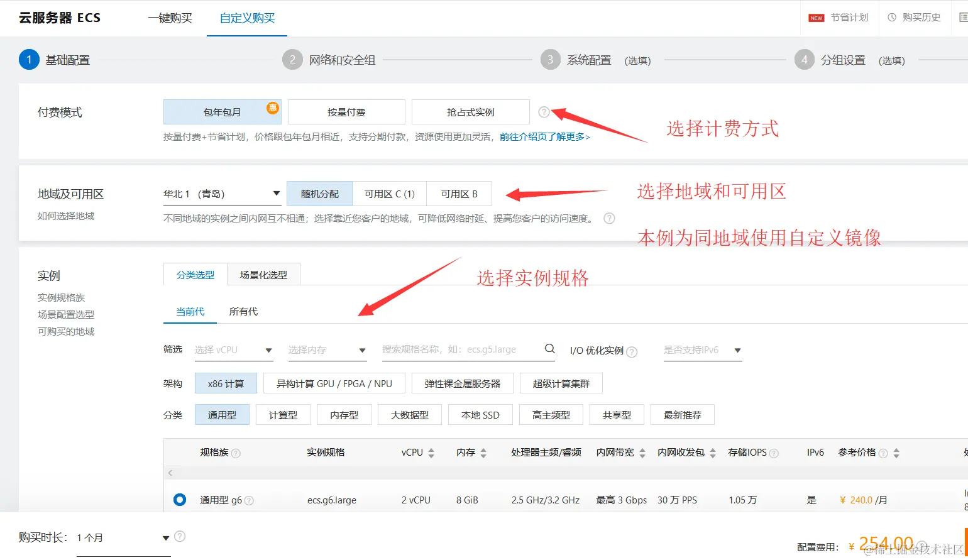
Task: Switch to 所有代 tab
Action: [x=243, y=311]
